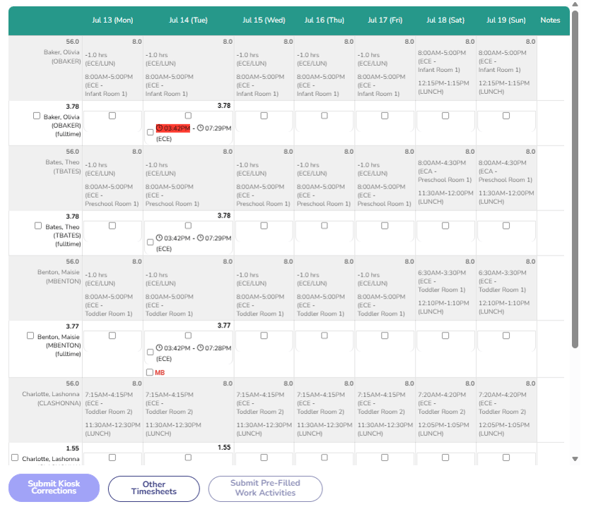Select Jul 14 (Tue) column header
The height and width of the screenshot is (509, 591).
click(188, 20)
